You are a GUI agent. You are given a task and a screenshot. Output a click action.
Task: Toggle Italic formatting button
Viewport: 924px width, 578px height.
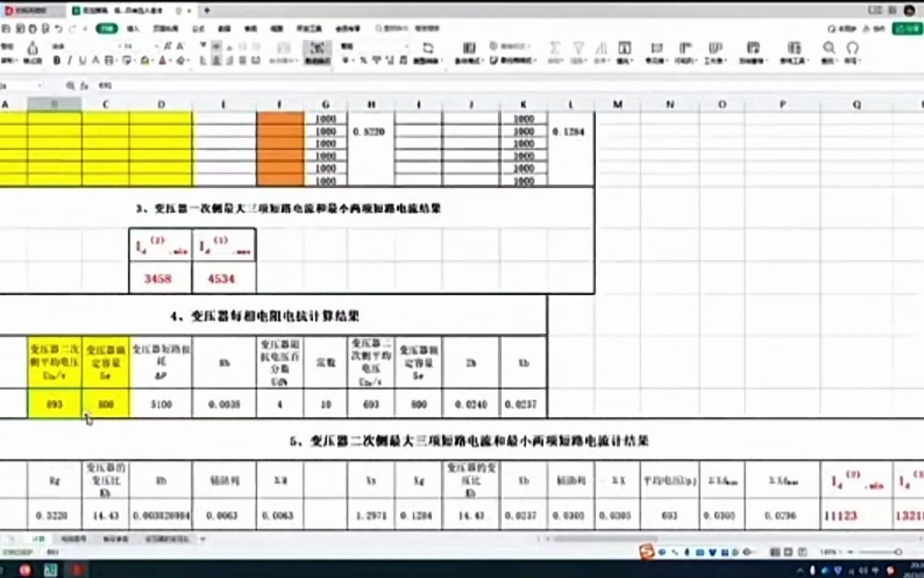point(70,60)
